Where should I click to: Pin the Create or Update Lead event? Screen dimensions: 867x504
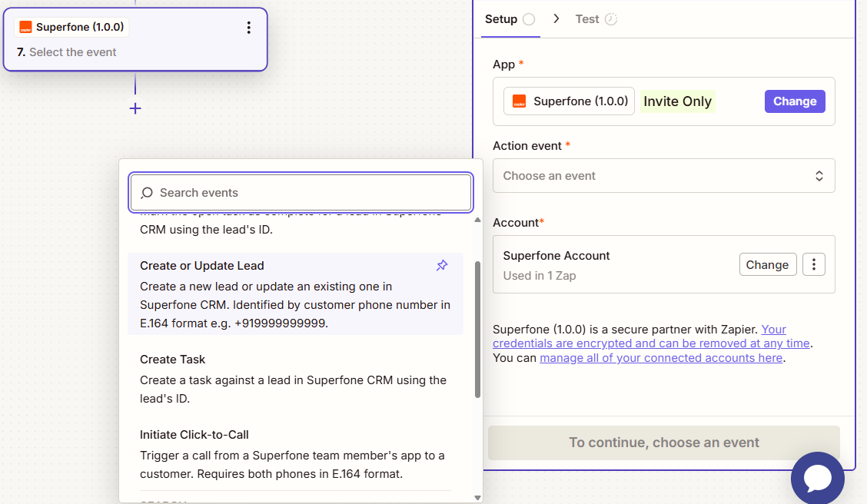tap(442, 265)
